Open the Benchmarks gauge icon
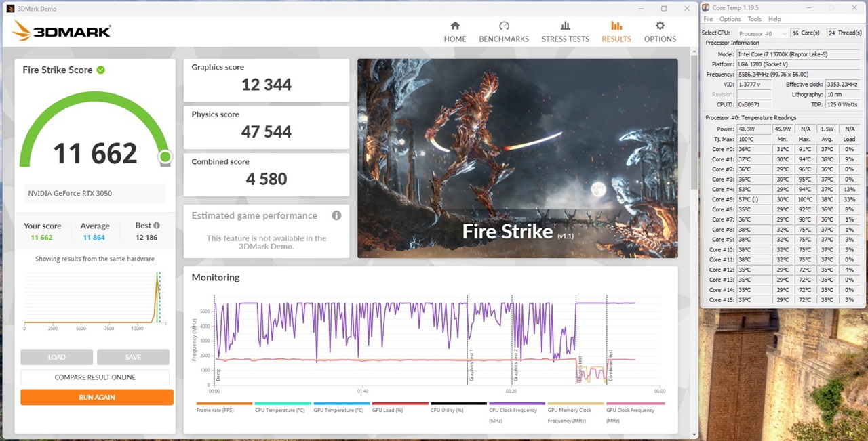The width and height of the screenshot is (868, 441). pyautogui.click(x=504, y=26)
